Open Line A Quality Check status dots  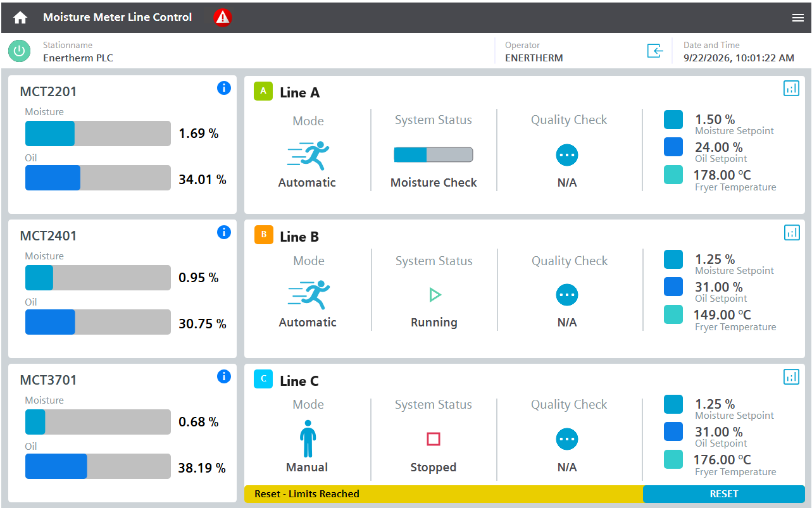[567, 155]
